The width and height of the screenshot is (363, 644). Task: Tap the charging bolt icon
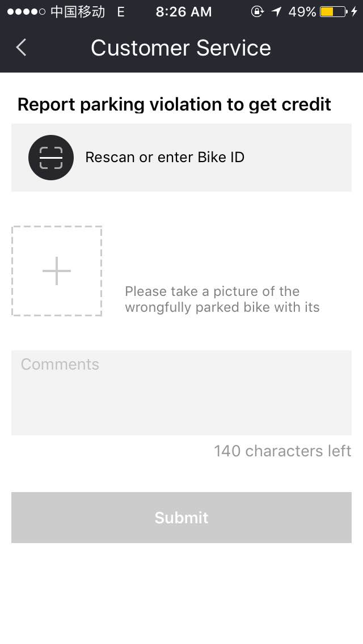point(354,12)
